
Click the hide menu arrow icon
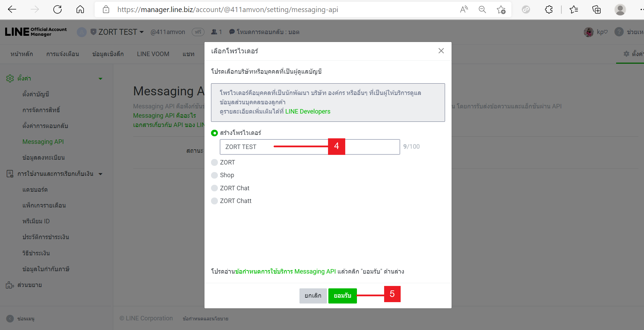10,319
